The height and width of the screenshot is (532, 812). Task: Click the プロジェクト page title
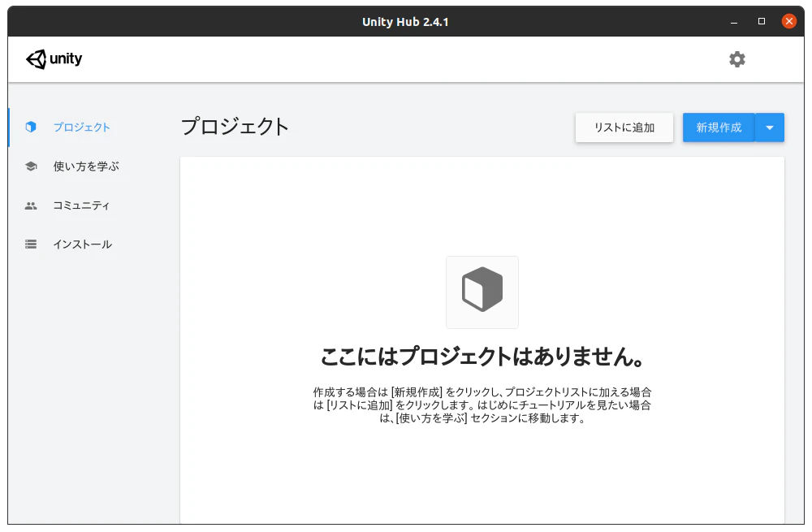[x=235, y=127]
